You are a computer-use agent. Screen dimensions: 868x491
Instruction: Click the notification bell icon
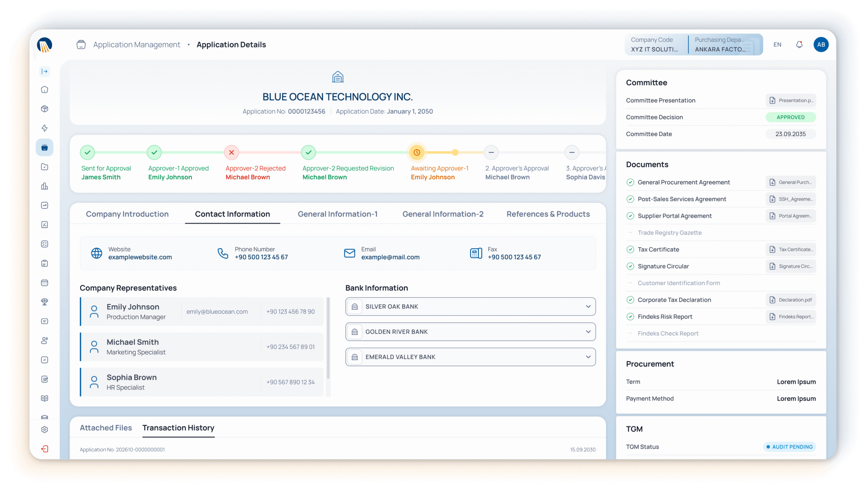coord(799,44)
